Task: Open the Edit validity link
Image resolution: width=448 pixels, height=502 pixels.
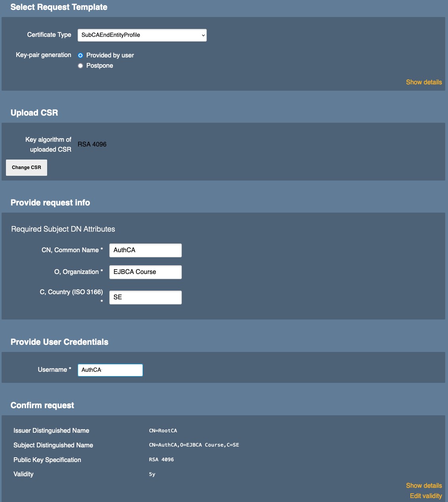Action: [x=425, y=496]
